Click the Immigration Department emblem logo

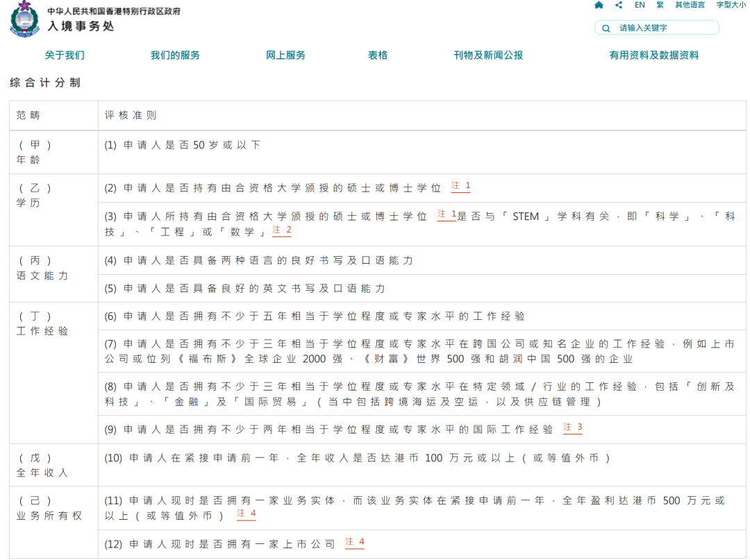tap(25, 19)
